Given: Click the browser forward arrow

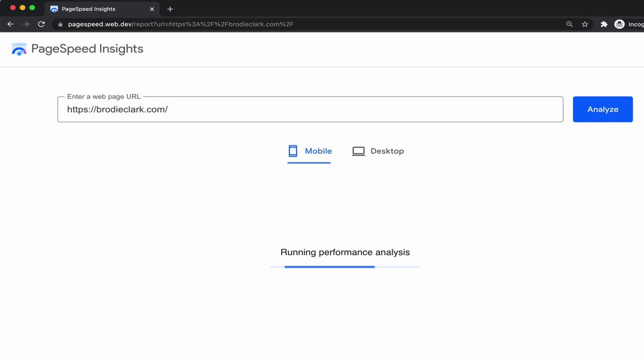Looking at the screenshot, I should tap(26, 24).
